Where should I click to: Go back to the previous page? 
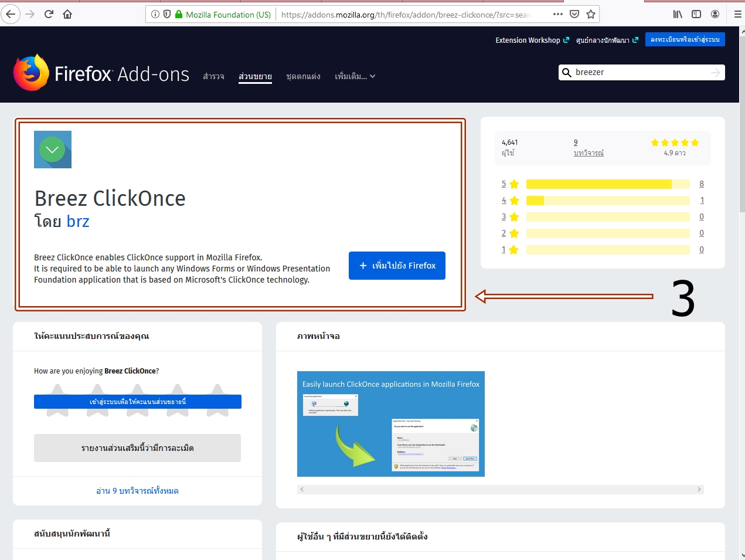tap(11, 14)
